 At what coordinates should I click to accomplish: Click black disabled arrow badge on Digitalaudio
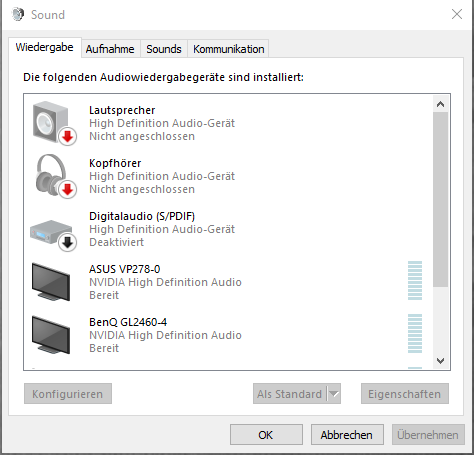pyautogui.click(x=68, y=242)
